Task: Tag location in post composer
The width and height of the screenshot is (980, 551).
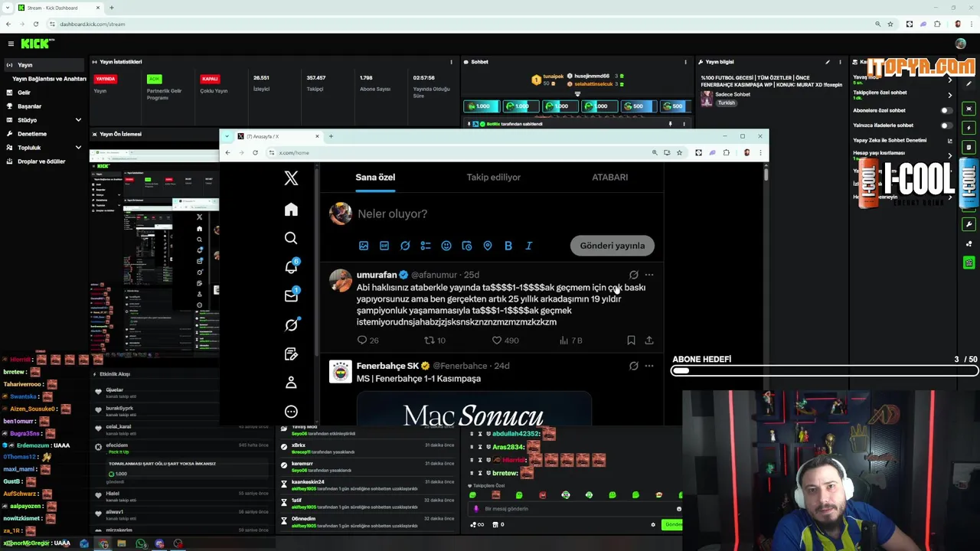Action: [488, 246]
